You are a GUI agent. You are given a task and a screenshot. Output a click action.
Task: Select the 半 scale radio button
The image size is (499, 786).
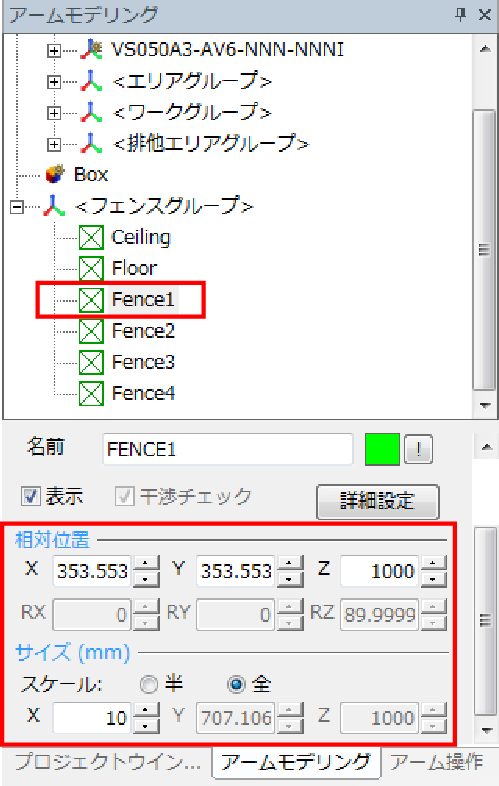[148, 684]
